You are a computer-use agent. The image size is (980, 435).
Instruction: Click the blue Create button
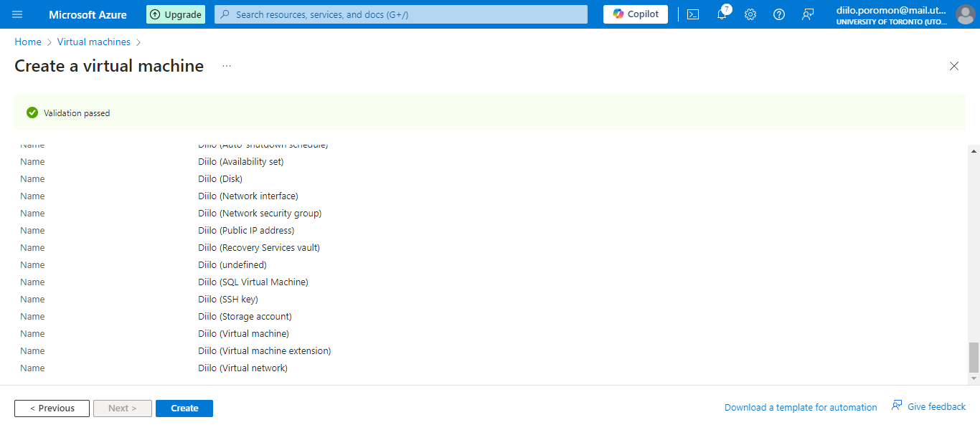[x=184, y=408]
